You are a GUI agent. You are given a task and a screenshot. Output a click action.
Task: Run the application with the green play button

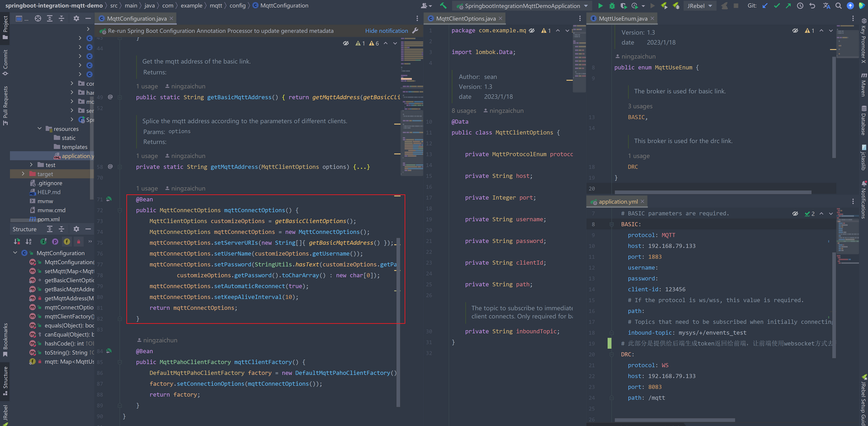point(600,6)
